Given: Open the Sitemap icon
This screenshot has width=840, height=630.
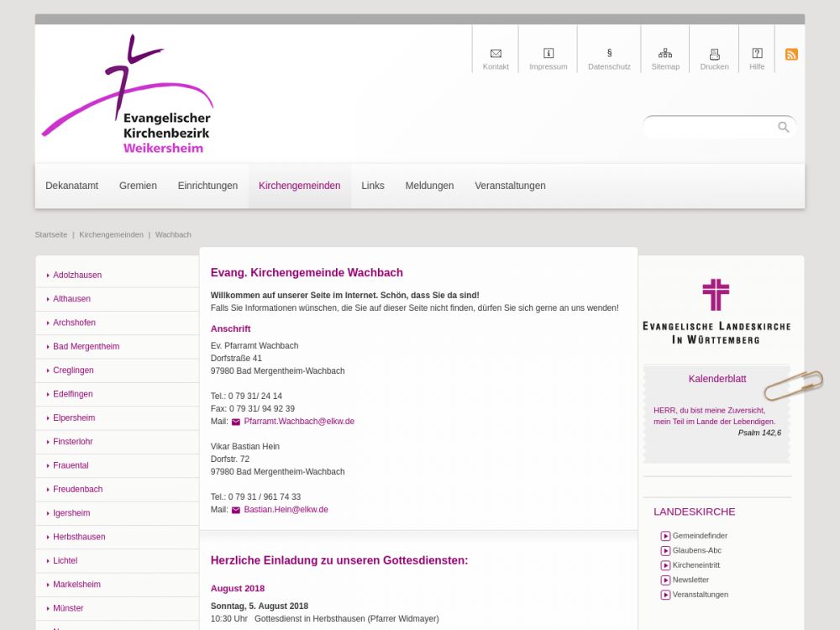Looking at the screenshot, I should [665, 54].
